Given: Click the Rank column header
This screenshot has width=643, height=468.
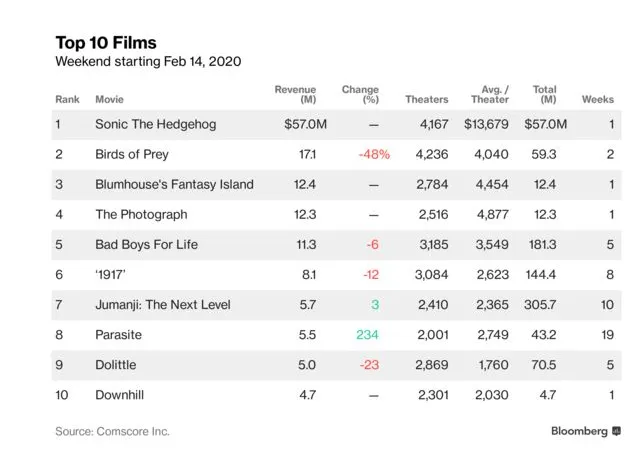Looking at the screenshot, I should (x=66, y=100).
